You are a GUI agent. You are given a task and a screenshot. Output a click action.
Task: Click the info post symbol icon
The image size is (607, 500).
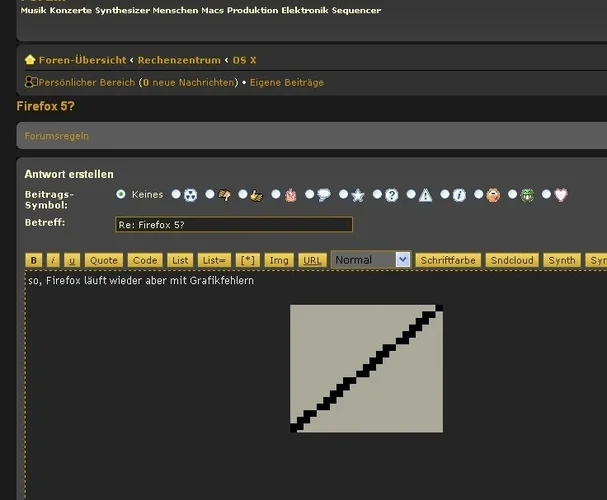click(x=459, y=195)
